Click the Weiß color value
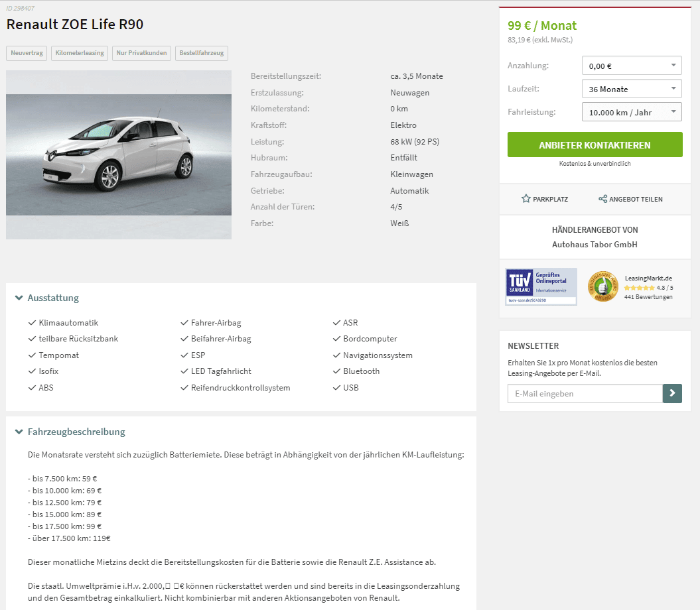Screen dimensions: 700x610 coord(399,223)
